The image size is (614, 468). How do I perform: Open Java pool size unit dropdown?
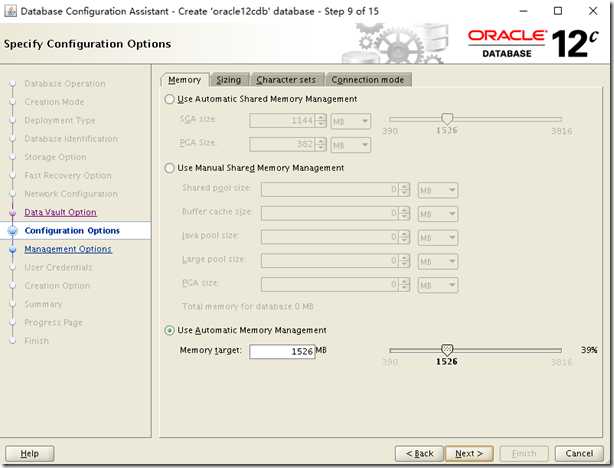[x=438, y=238]
